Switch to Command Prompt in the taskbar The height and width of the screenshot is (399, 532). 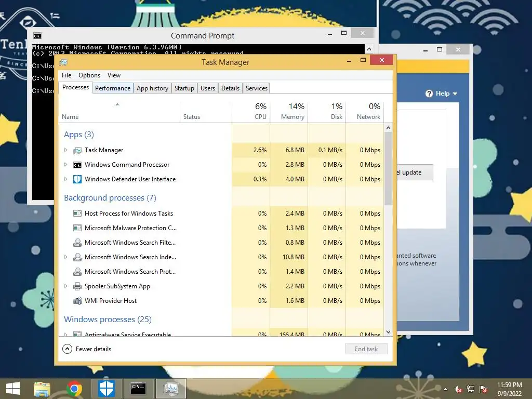tap(138, 389)
